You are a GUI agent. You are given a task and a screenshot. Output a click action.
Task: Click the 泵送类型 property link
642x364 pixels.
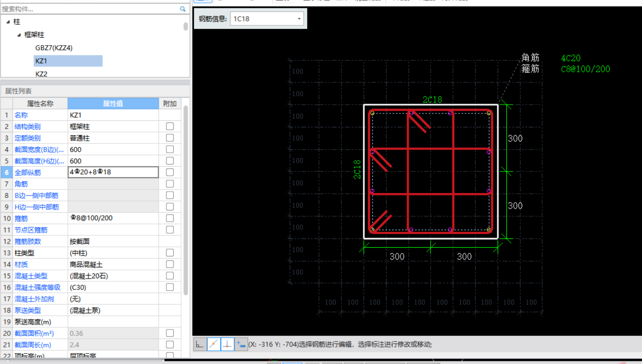click(x=28, y=310)
